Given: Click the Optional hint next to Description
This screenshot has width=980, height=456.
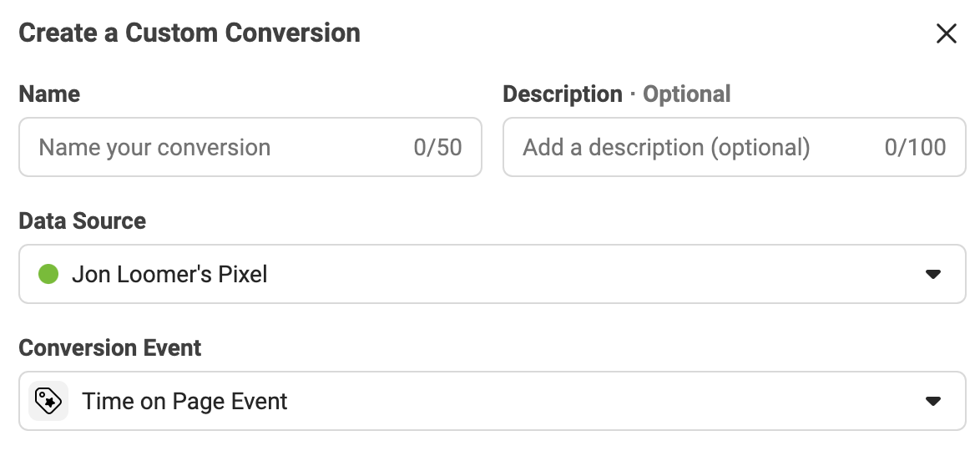Looking at the screenshot, I should pos(686,94).
